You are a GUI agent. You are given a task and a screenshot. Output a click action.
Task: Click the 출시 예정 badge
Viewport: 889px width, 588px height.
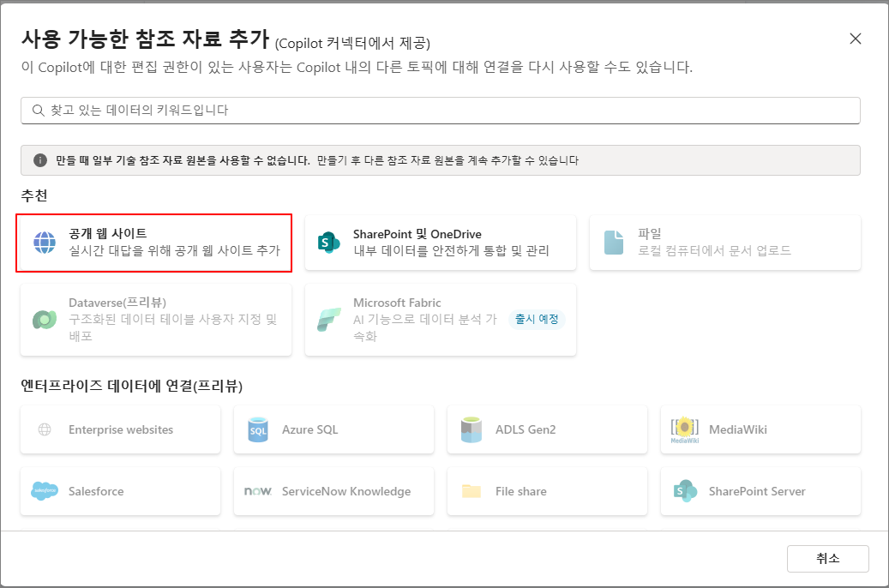[x=537, y=319]
